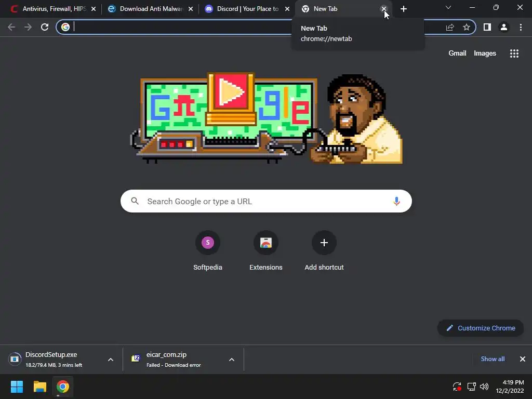The height and width of the screenshot is (399, 532).
Task: Open Extensions shortcut
Action: [265, 251]
